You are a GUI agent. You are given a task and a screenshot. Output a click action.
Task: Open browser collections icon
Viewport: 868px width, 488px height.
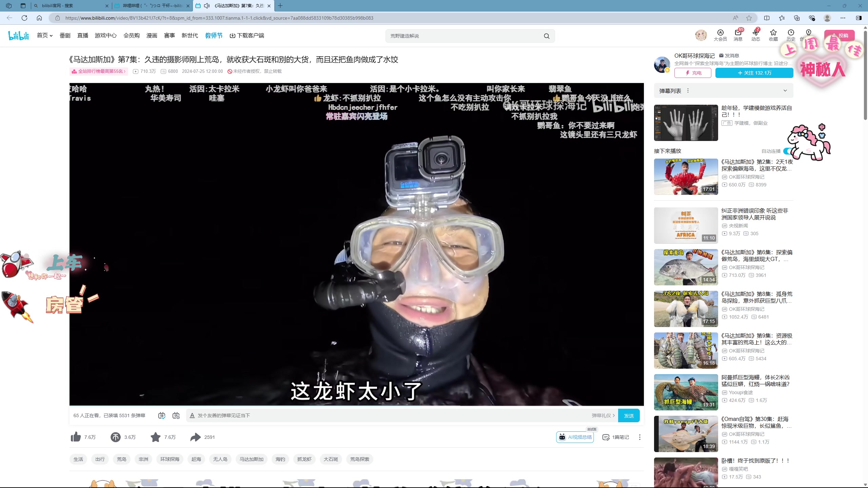pos(797,18)
